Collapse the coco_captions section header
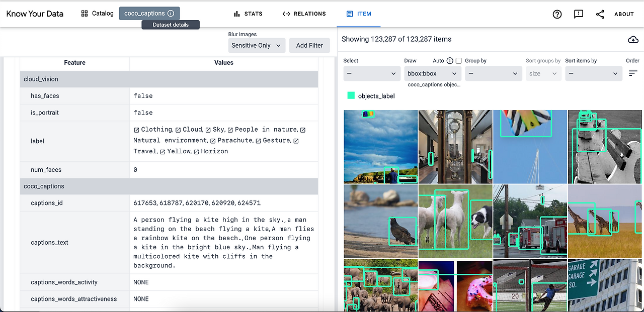This screenshot has height=312, width=644. tap(169, 186)
